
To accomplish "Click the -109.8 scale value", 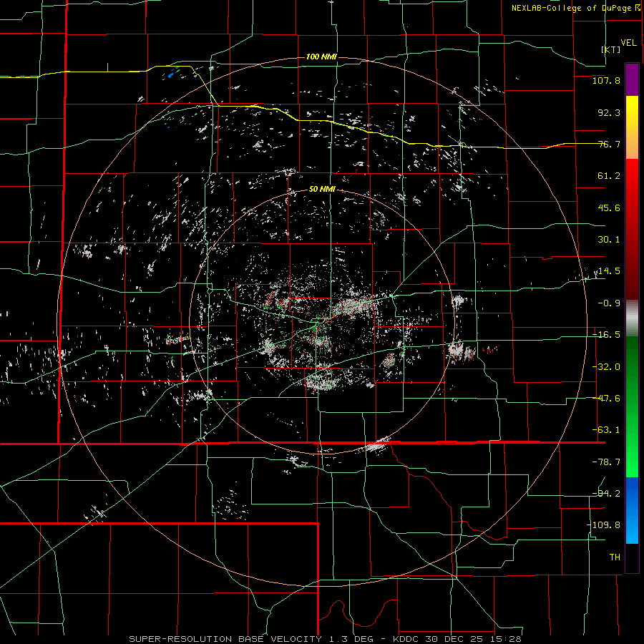I will click(603, 525).
